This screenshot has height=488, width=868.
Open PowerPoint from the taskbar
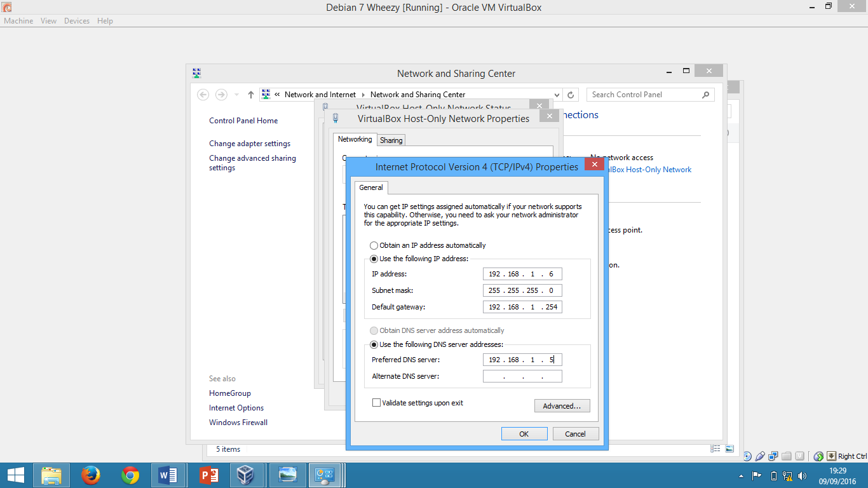tap(208, 475)
